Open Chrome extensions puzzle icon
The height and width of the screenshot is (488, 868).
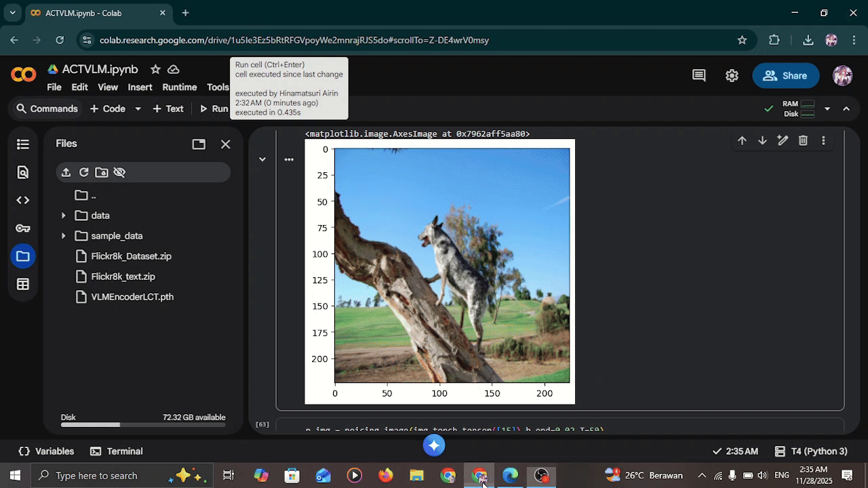click(x=774, y=40)
